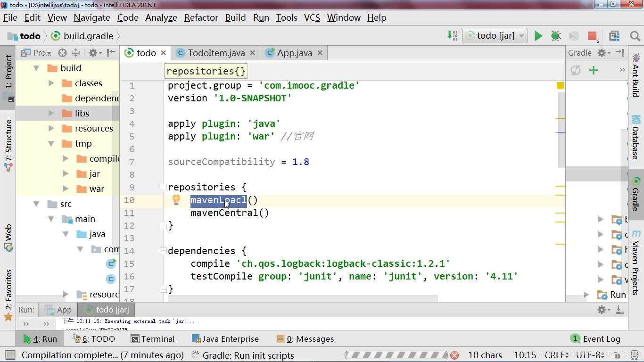The image size is (644, 362).
Task: Fold the repositories block on line 9
Action: pyautogui.click(x=163, y=187)
